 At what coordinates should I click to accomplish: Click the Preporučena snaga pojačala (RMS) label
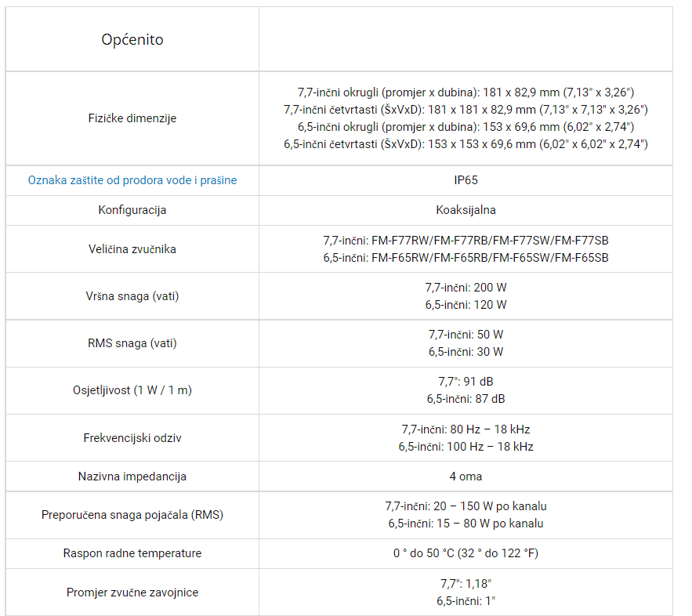click(132, 515)
